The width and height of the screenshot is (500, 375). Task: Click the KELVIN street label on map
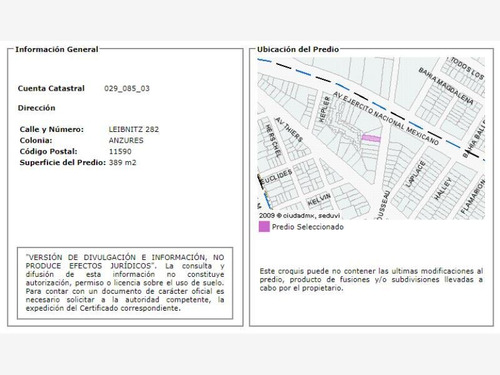(319, 200)
